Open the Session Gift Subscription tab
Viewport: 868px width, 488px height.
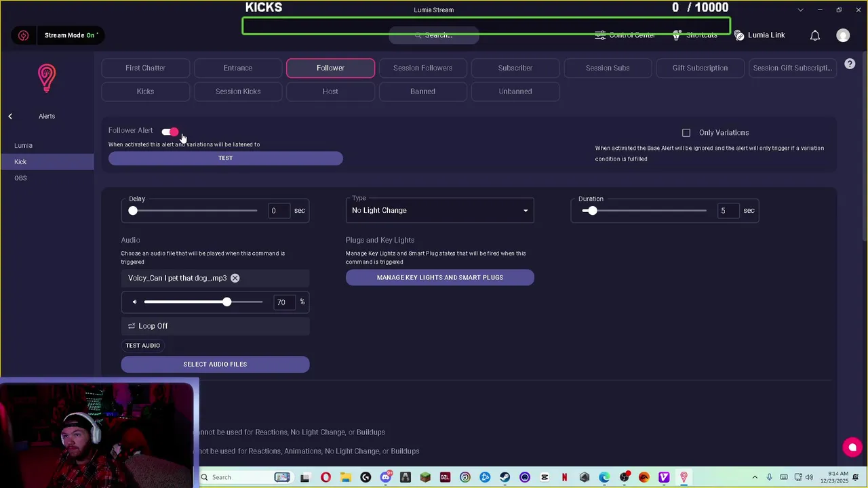click(792, 68)
